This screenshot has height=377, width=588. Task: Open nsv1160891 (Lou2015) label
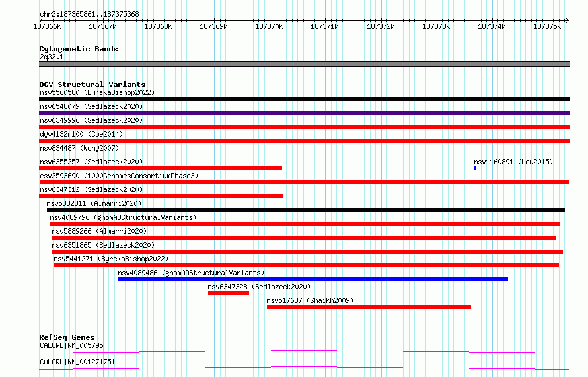pyautogui.click(x=513, y=162)
